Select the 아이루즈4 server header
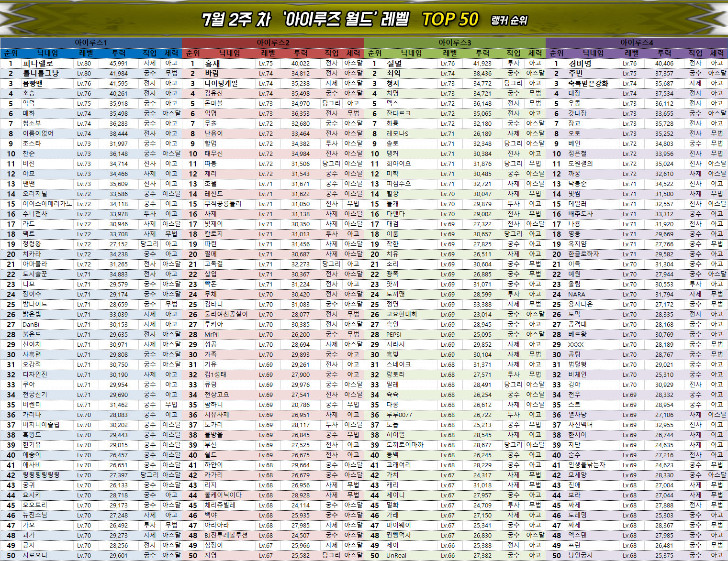This screenshot has height=561, width=728. tap(637, 43)
